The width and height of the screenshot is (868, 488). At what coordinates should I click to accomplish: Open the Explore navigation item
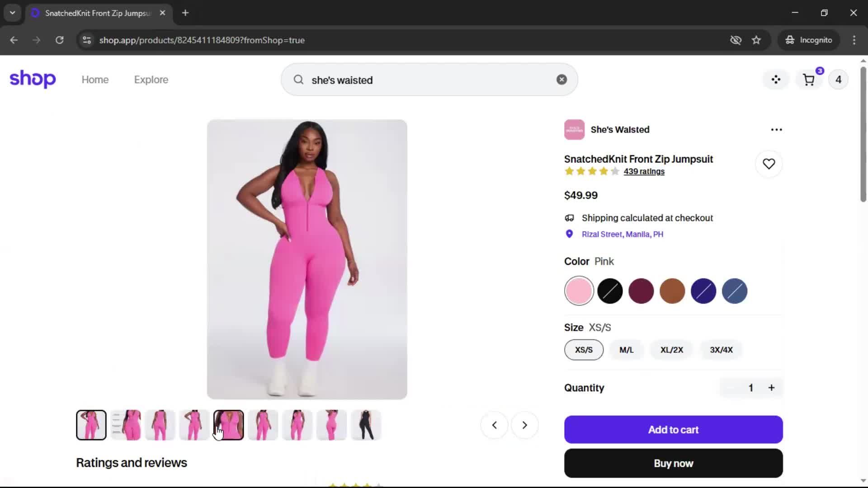click(151, 80)
